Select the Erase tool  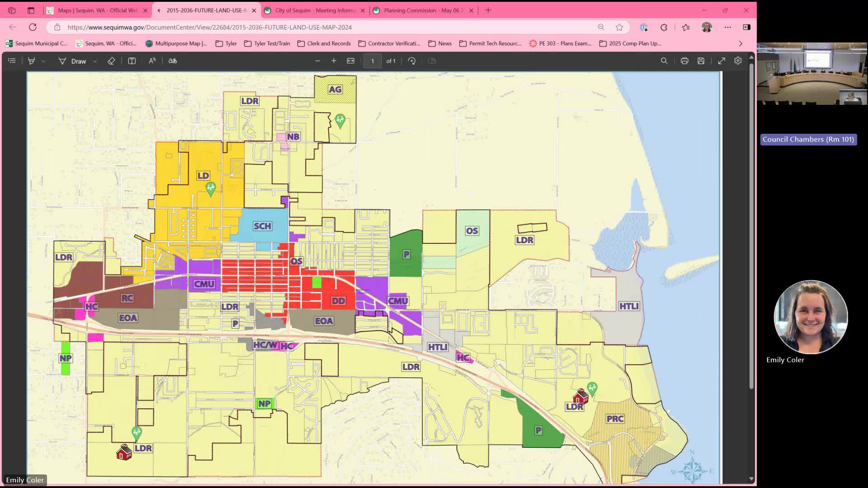pyautogui.click(x=111, y=61)
